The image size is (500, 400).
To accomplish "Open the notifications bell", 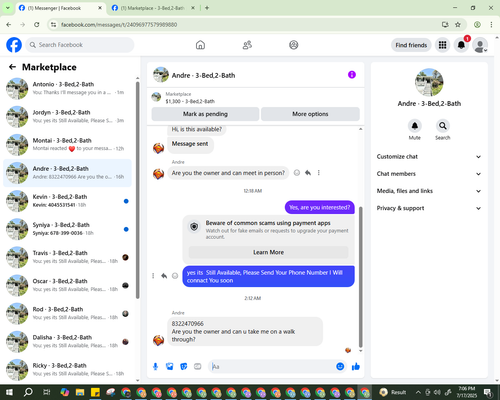I will [461, 45].
